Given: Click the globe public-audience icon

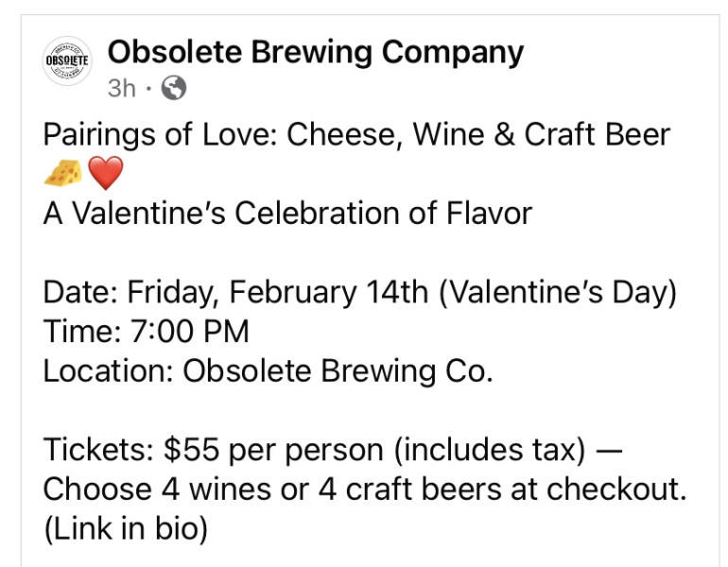Looking at the screenshot, I should click(174, 88).
